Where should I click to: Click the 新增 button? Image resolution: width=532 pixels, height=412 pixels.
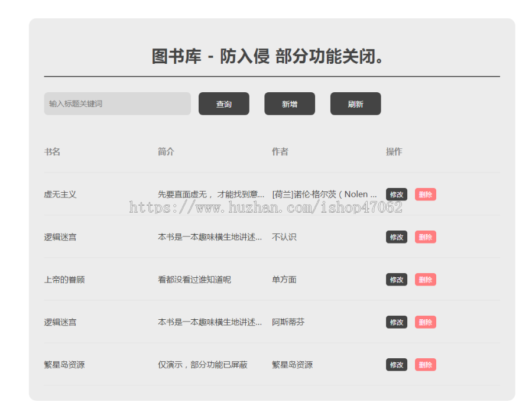tap(290, 103)
